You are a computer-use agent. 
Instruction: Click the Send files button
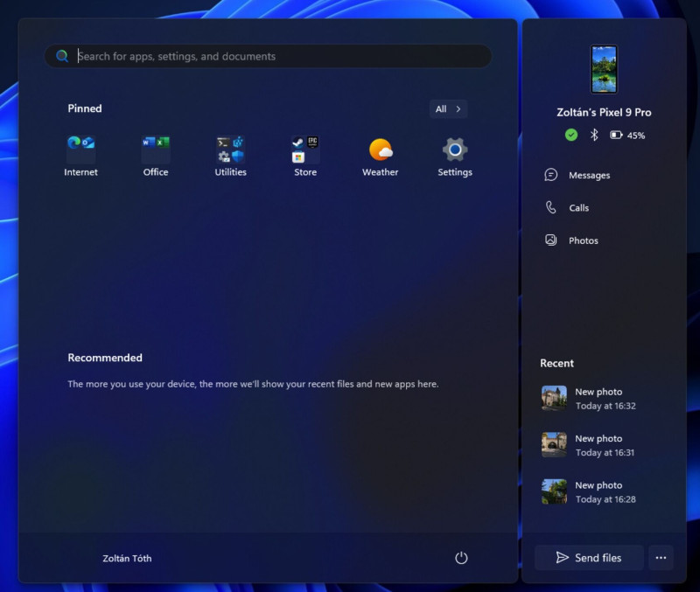click(x=589, y=558)
